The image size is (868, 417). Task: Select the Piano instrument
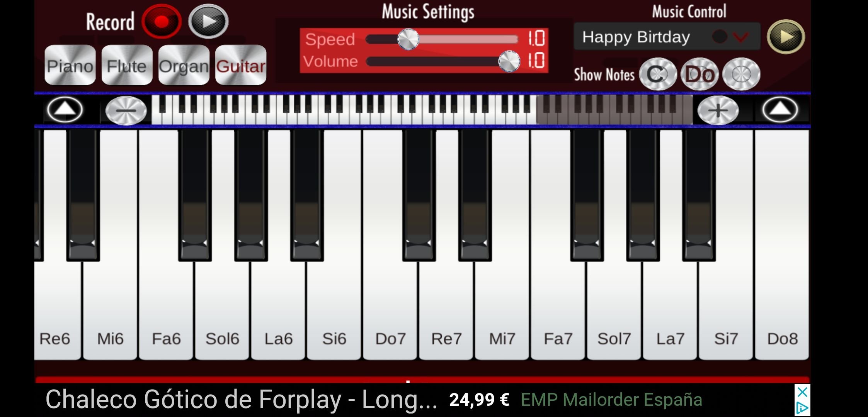[70, 66]
